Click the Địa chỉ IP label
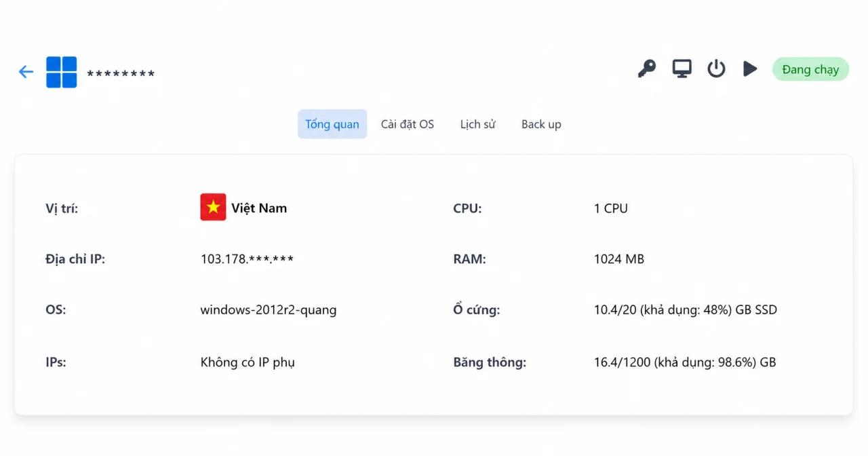Viewport: 868px width, 456px height. [x=75, y=259]
